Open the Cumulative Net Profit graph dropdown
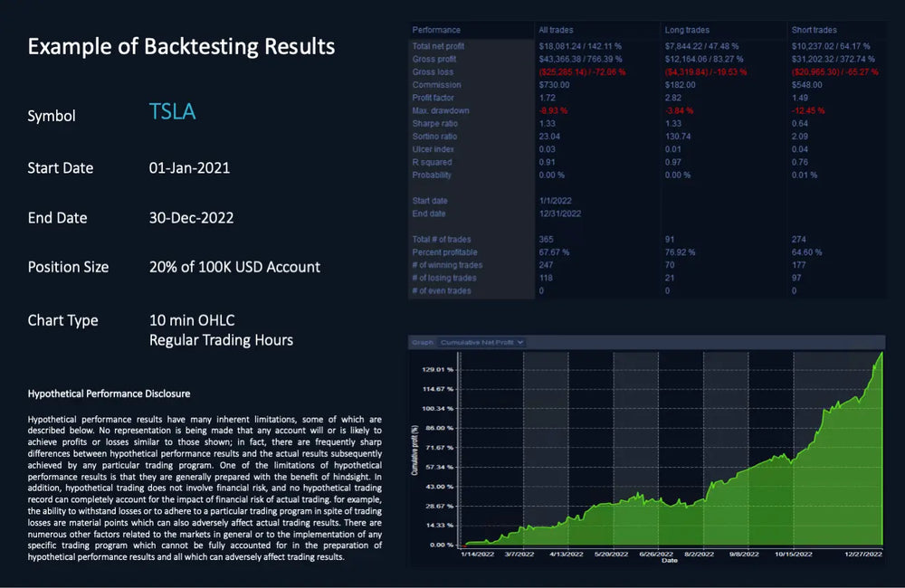 tap(482, 342)
